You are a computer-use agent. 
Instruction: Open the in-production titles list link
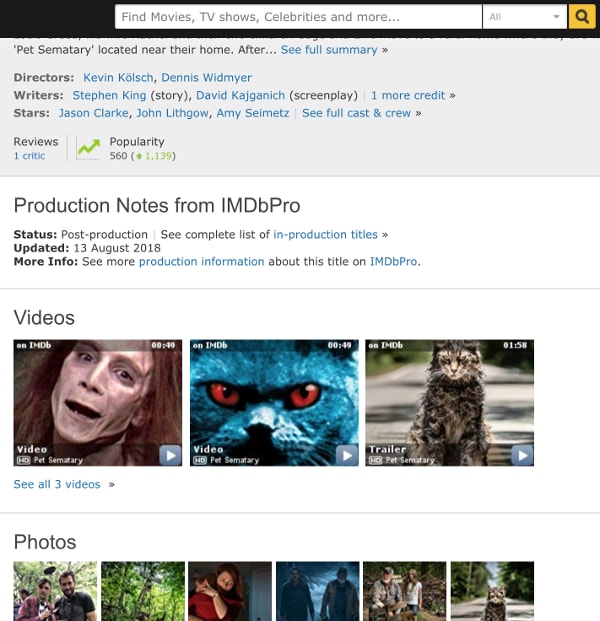(x=325, y=234)
